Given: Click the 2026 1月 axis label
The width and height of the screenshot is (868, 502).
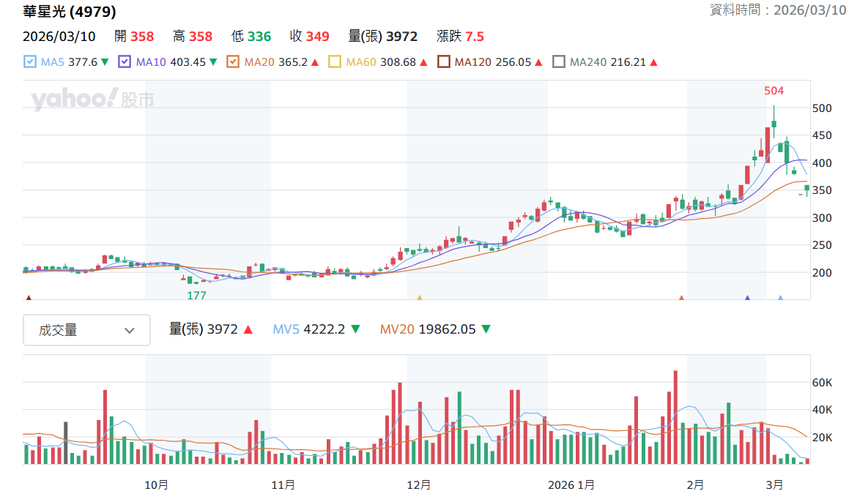Looking at the screenshot, I should point(571,485).
